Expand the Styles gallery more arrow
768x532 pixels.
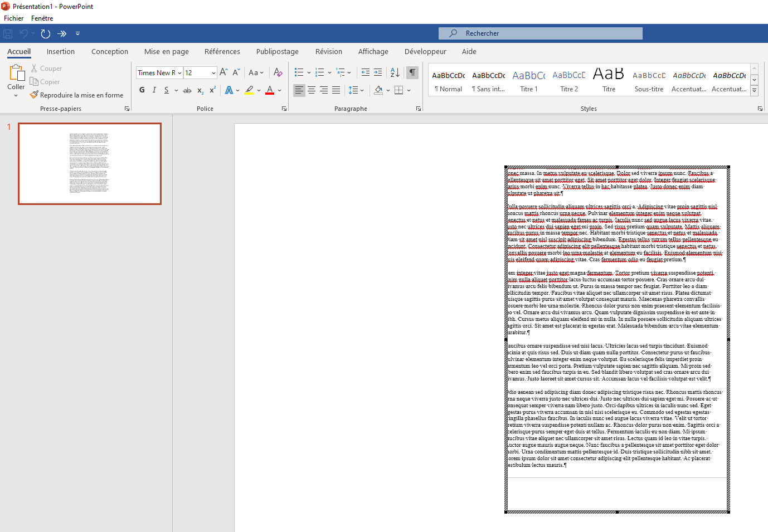click(x=755, y=90)
